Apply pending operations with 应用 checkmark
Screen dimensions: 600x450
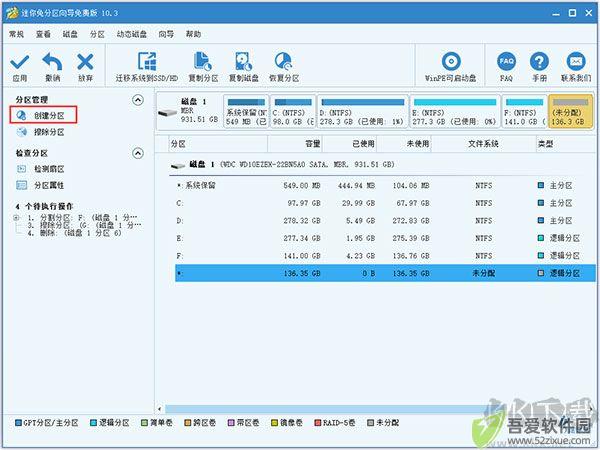(20, 67)
